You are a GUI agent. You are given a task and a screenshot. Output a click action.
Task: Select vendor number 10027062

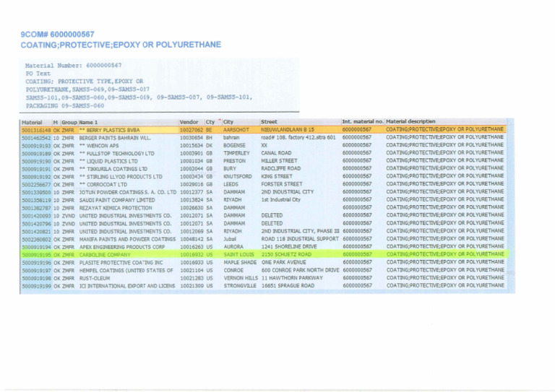[x=192, y=130]
